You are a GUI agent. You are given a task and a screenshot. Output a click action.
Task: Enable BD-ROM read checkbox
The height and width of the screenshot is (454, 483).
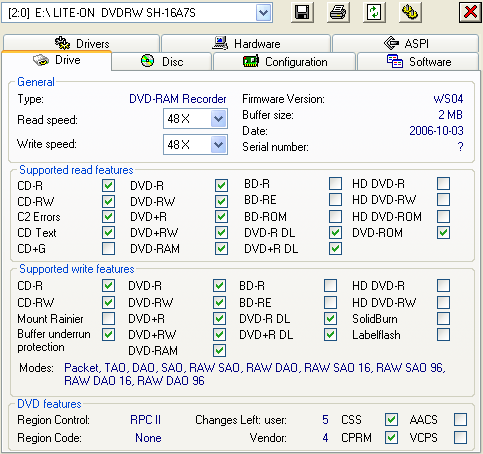coord(335,216)
